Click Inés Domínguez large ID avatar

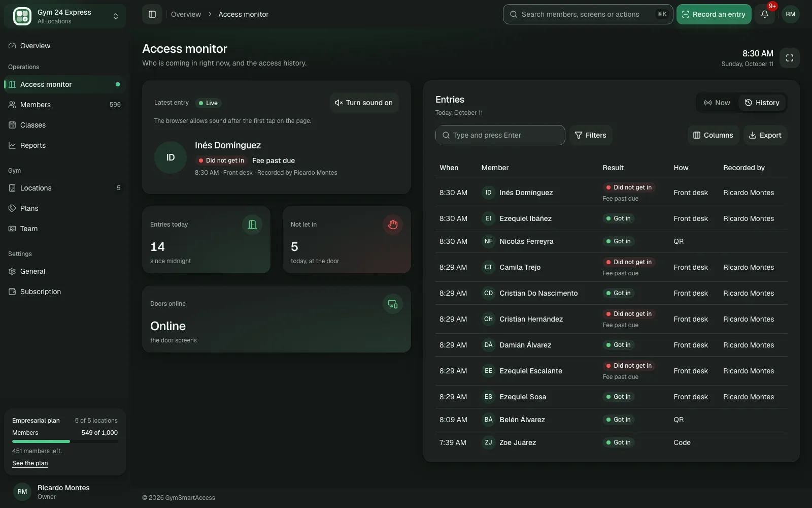pos(171,157)
